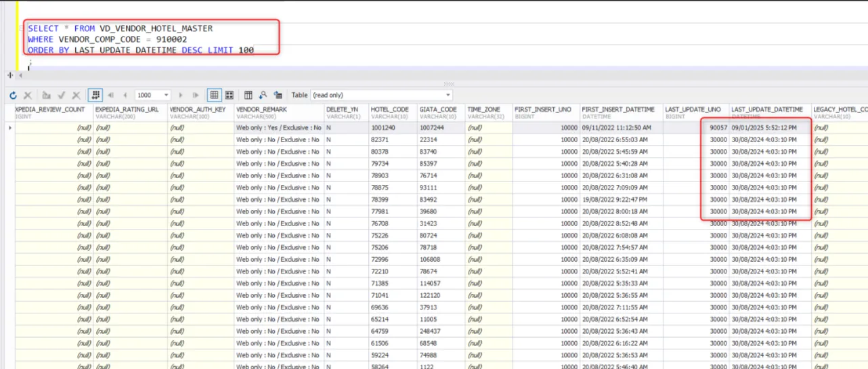Image resolution: width=868 pixels, height=369 pixels.
Task: Go to the first page of records
Action: click(x=110, y=95)
